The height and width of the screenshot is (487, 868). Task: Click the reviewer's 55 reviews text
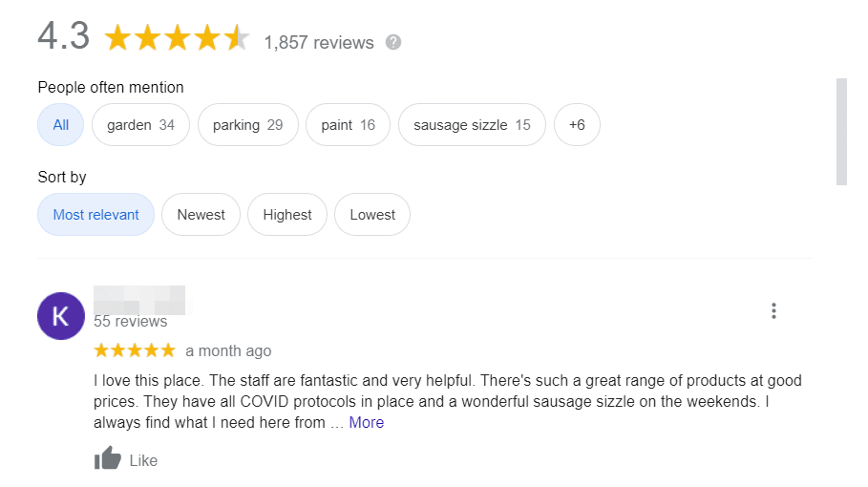(x=131, y=321)
